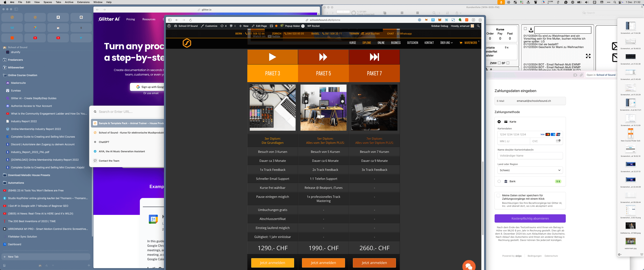Open Screenshot at 21.52.38 thumbnail
Screen dimensions: 644x270
pos(630,57)
